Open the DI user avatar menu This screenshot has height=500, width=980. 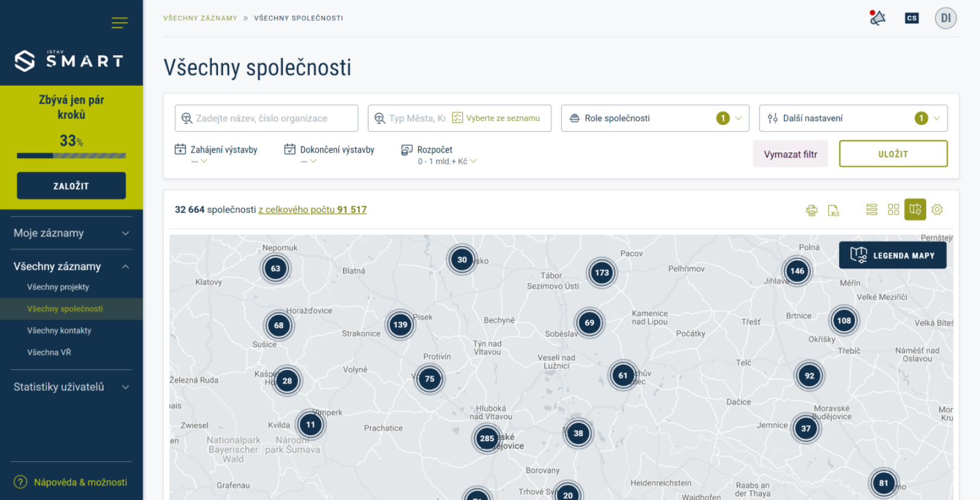(945, 18)
